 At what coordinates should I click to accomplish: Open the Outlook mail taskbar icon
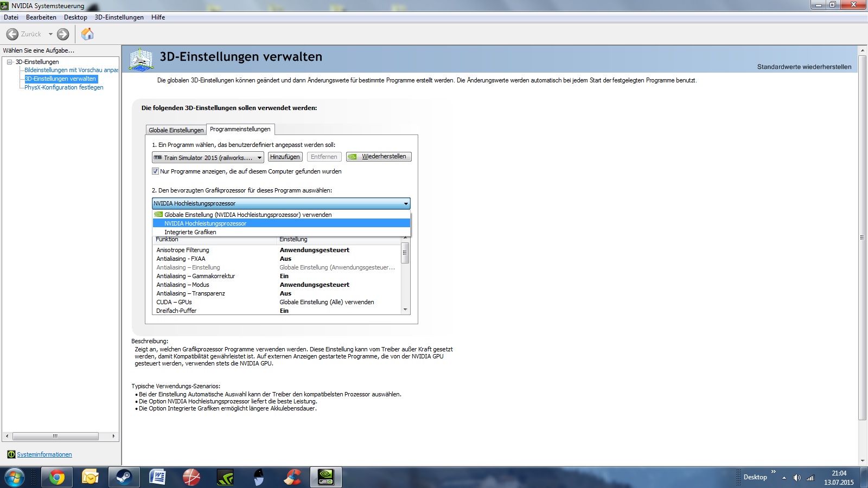tap(90, 477)
